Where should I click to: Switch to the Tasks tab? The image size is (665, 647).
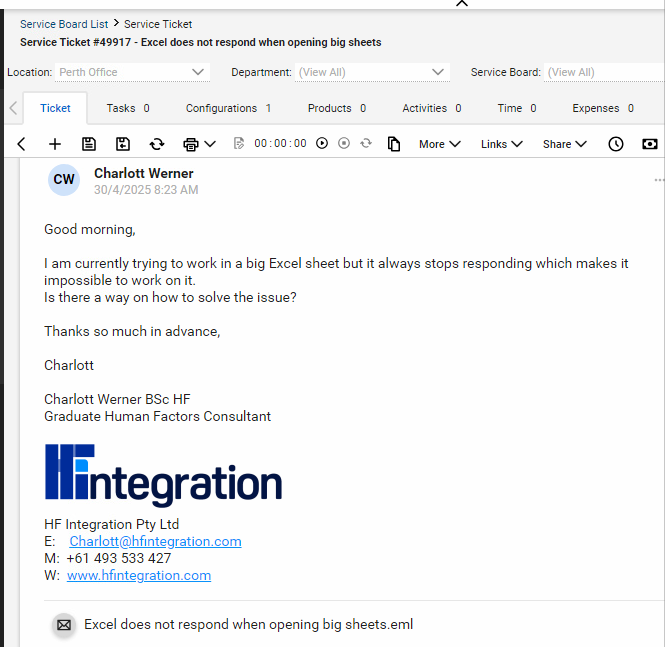[128, 108]
